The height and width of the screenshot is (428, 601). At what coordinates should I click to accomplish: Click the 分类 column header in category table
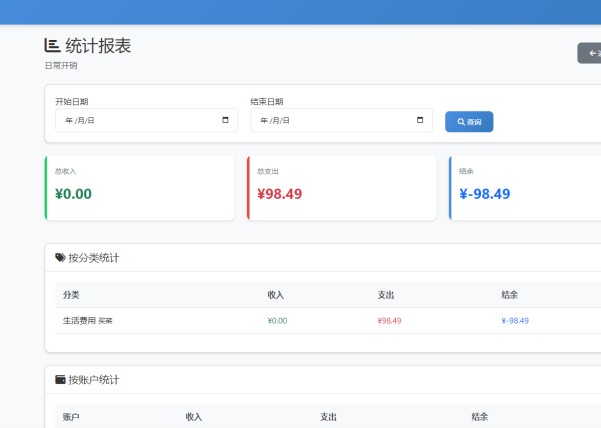pos(71,295)
